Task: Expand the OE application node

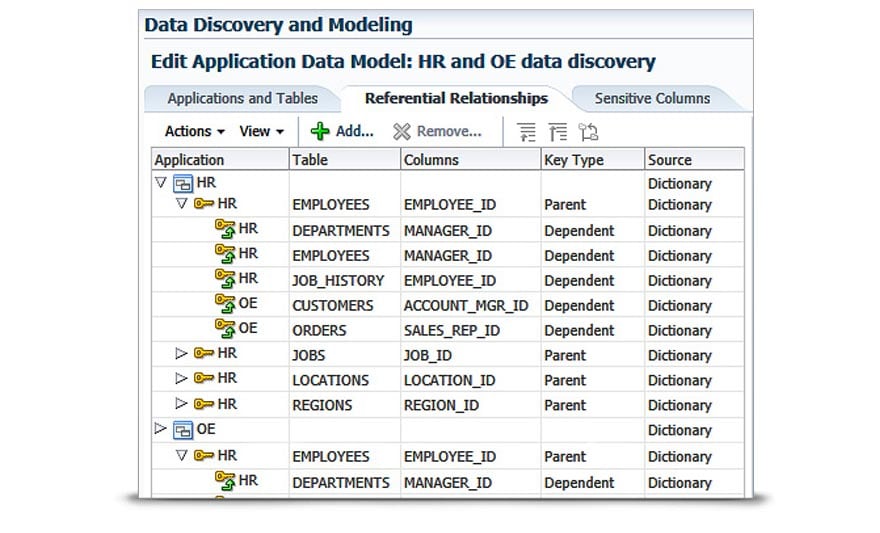Action: pyautogui.click(x=161, y=430)
